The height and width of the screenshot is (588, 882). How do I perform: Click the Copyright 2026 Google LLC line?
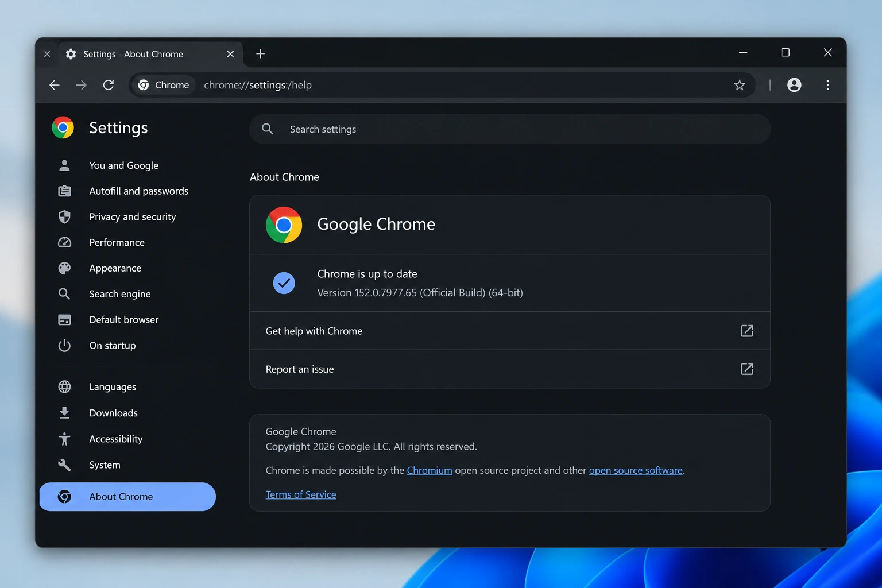[x=371, y=447]
